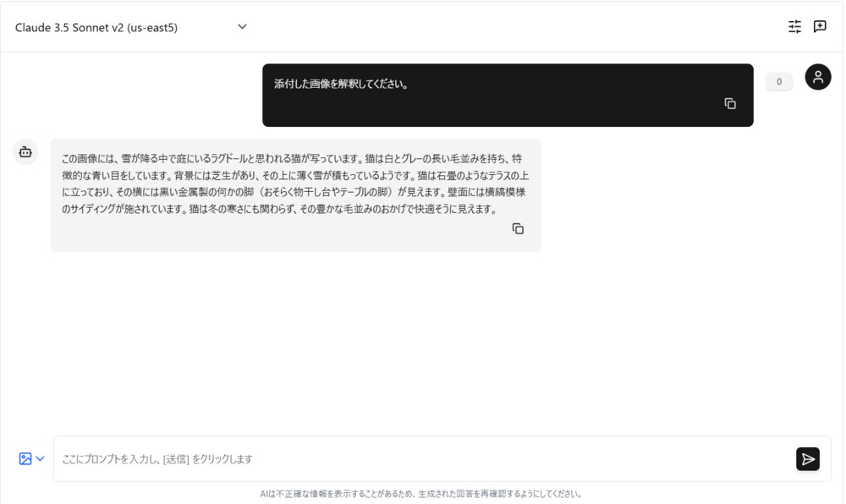Click the user avatar beside the prompt
This screenshot has height=504, width=846.
pos(817,77)
